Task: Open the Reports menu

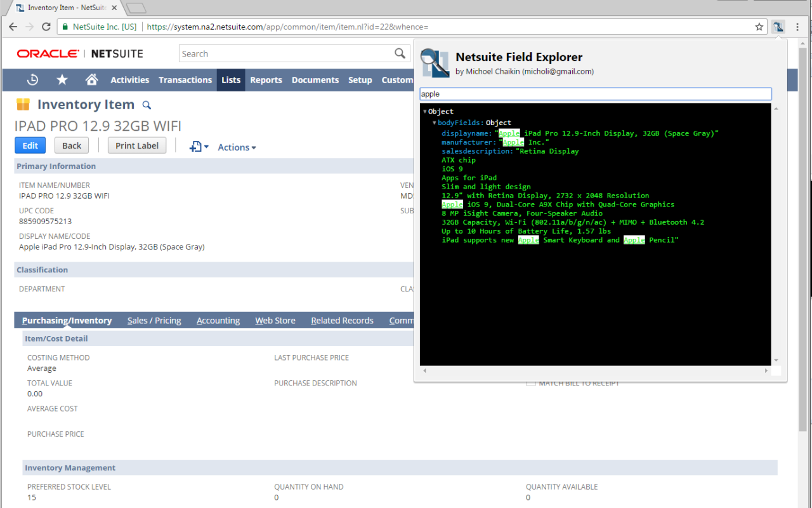Action: 266,79
